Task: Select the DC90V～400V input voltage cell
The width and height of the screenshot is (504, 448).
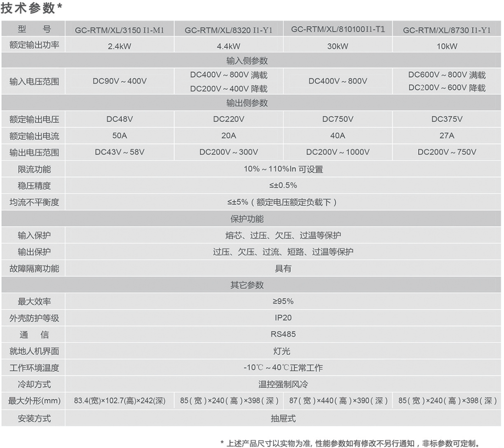Action: point(120,81)
